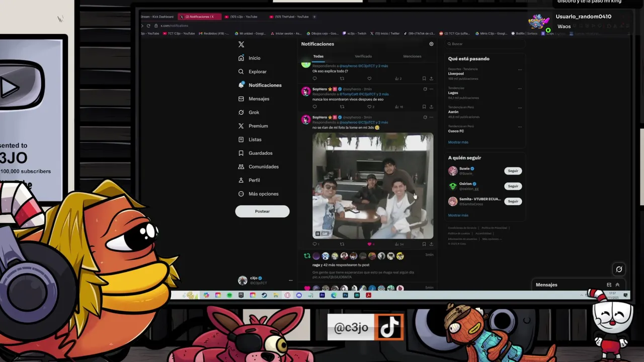Like the 'nunca los encontraron vivos' post
Viewport: 644px width, 362px height.
[x=369, y=107]
